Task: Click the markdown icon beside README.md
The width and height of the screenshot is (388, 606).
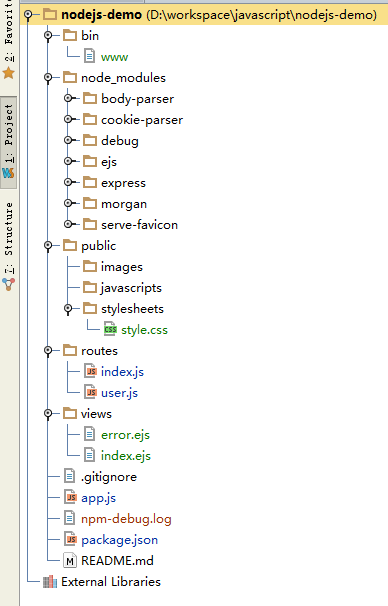Action: click(x=70, y=560)
